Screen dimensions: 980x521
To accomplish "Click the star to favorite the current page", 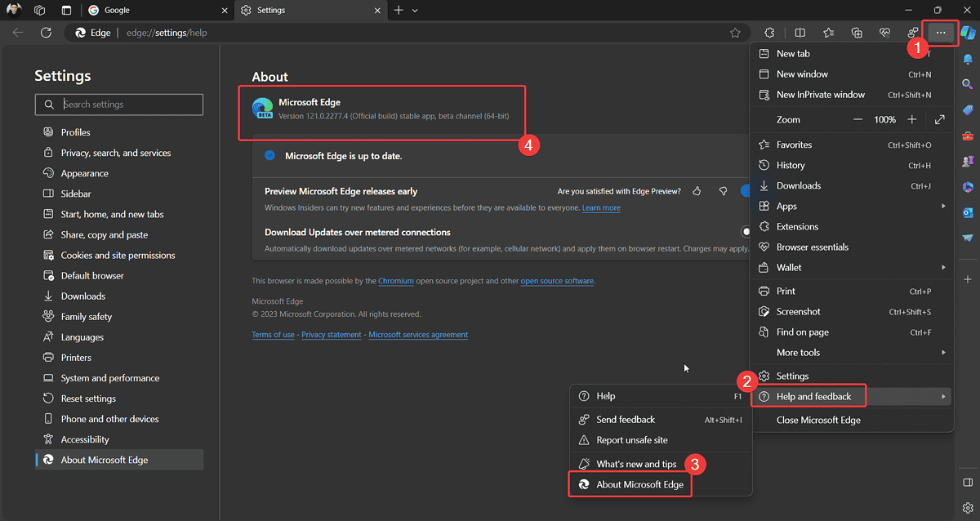I will [734, 33].
